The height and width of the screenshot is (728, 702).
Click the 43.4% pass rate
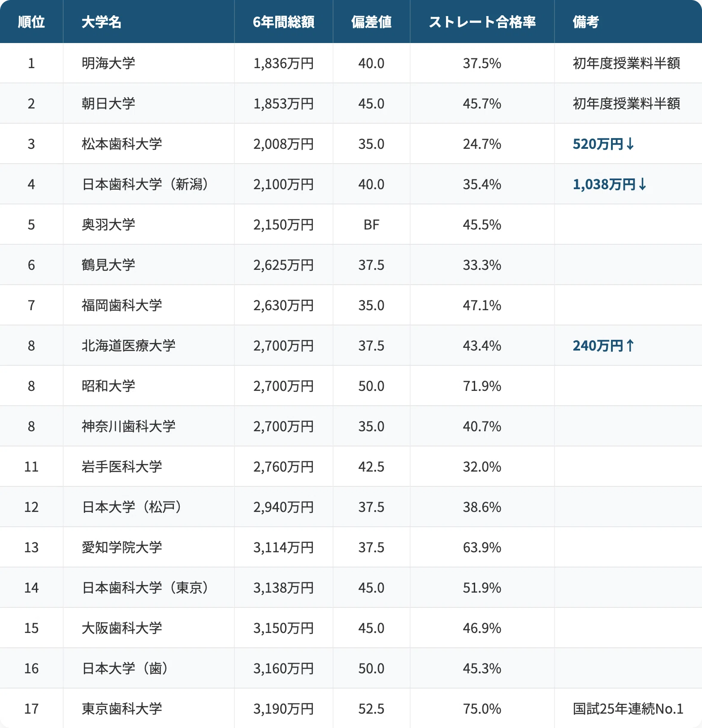(482, 346)
